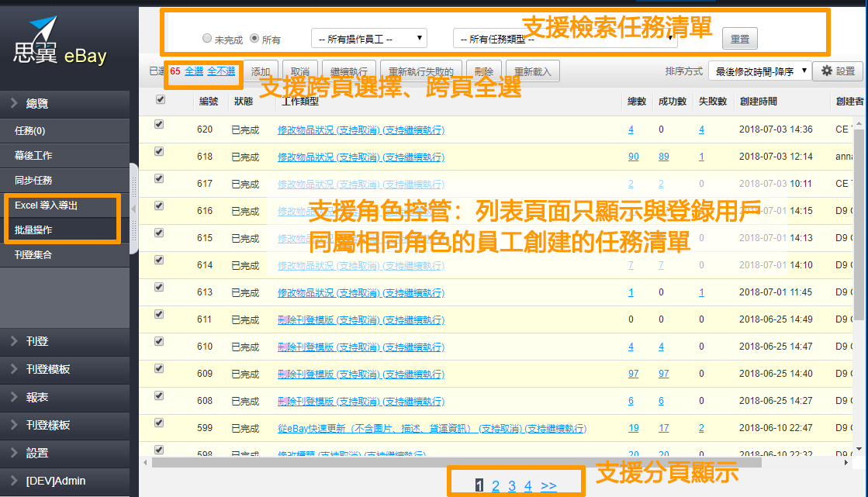Screen dimensions: 868x497
Task: Click the 重新載入 button
Action: pos(533,71)
